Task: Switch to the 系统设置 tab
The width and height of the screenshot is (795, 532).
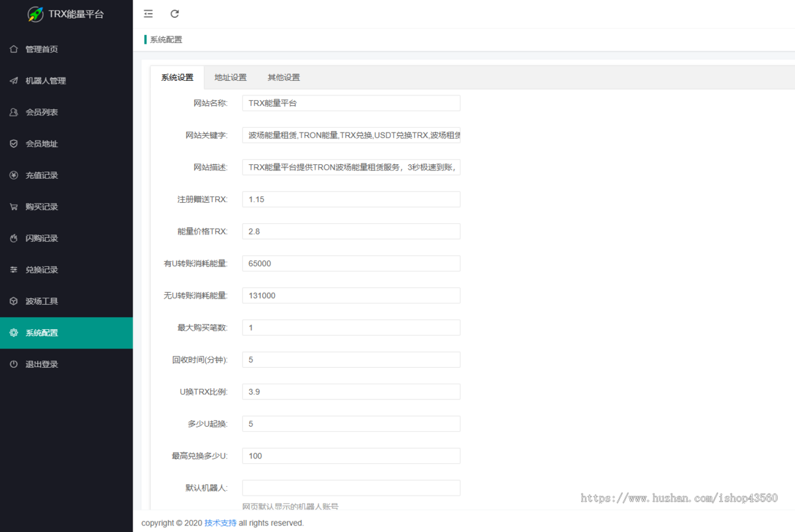Action: [178, 78]
